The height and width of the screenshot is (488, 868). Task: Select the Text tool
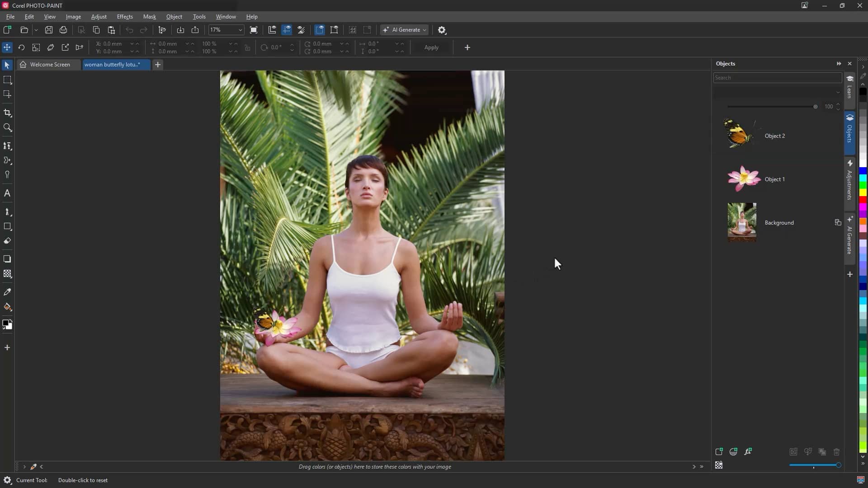pos(7,193)
